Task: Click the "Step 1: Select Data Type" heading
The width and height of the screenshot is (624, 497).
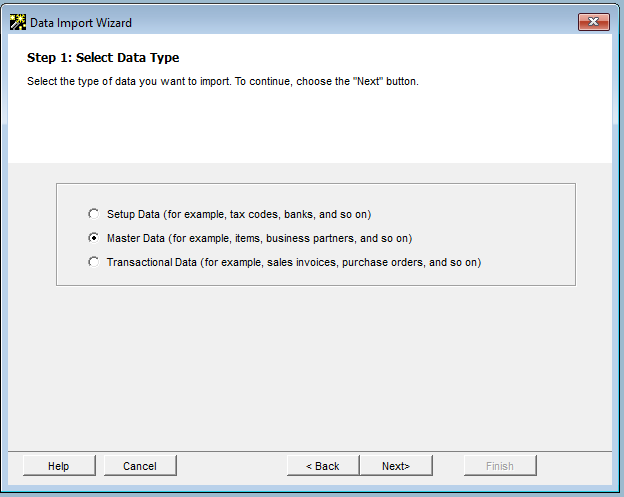Action: 103,58
